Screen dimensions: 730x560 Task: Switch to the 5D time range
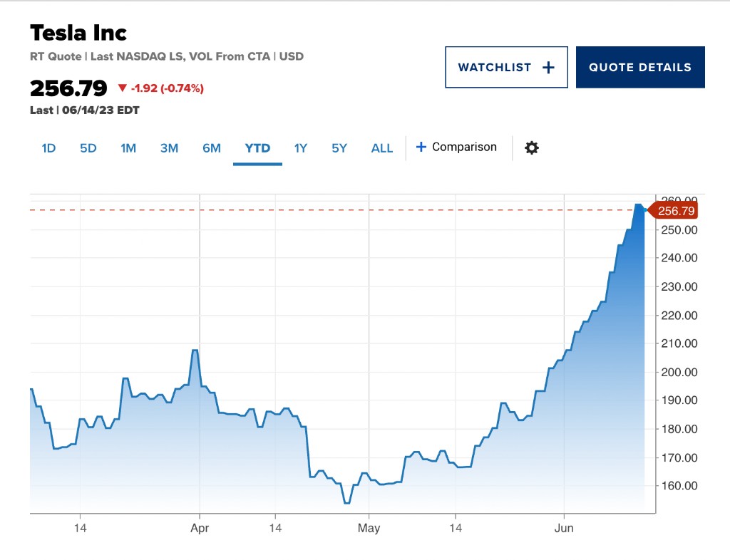(x=88, y=148)
